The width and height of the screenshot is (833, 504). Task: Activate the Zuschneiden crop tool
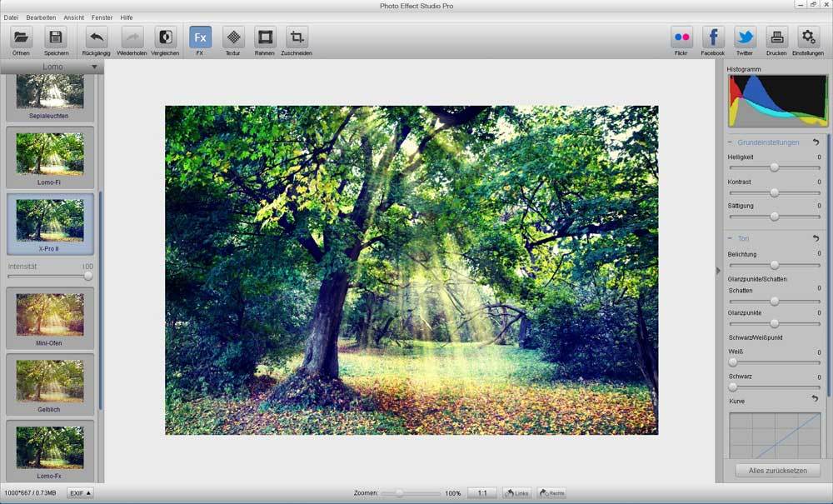point(297,37)
